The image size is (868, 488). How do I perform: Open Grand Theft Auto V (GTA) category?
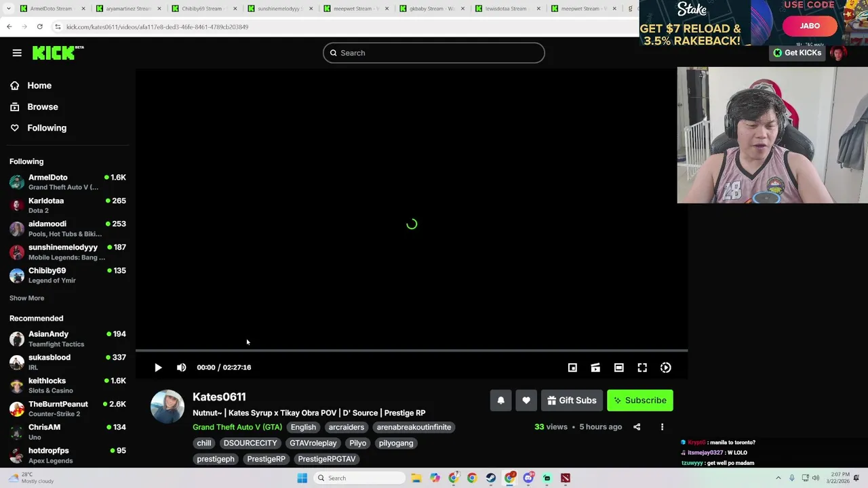point(237,427)
